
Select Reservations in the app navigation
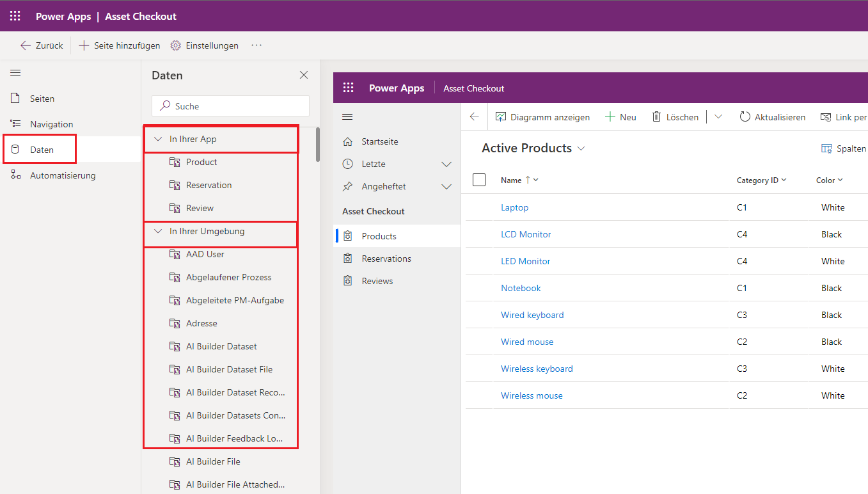(x=386, y=259)
